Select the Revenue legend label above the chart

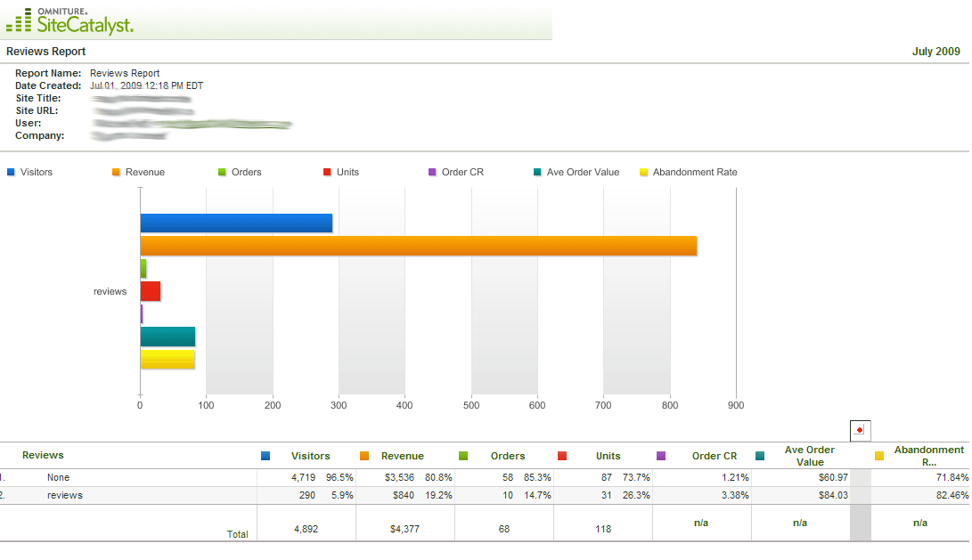(144, 172)
